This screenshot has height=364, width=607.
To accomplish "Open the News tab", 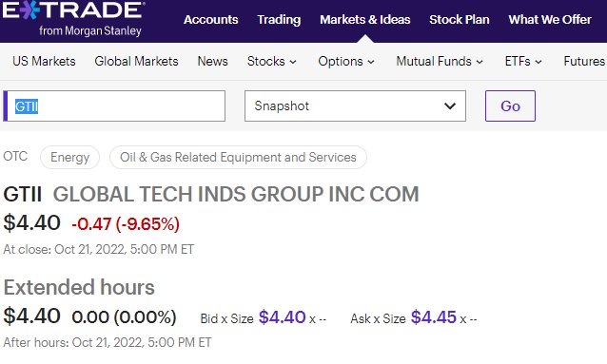I will click(x=212, y=61).
